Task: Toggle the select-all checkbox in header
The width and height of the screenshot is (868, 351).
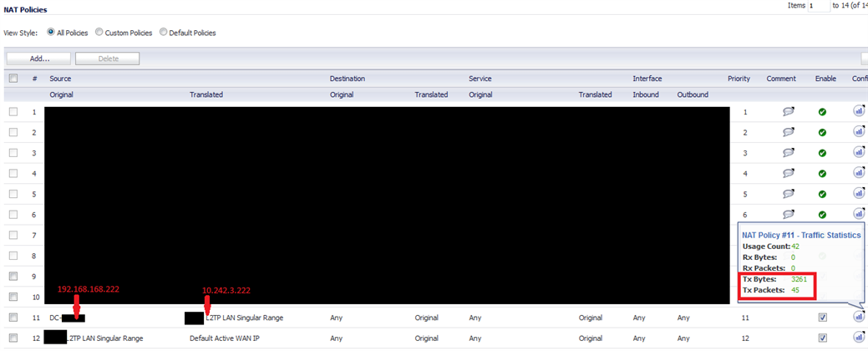Action: pos(13,79)
